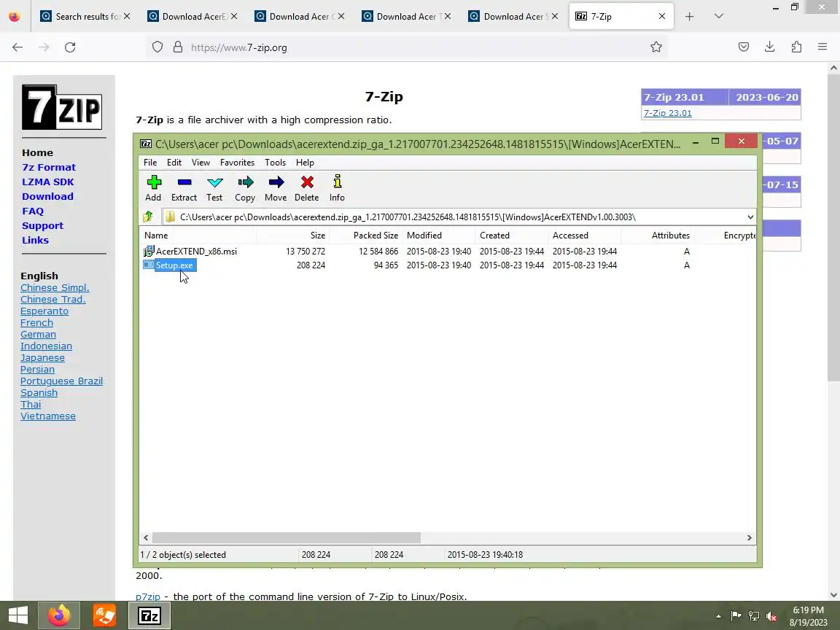840x630 pixels.
Task: Expand the address path dropdown
Action: [750, 217]
